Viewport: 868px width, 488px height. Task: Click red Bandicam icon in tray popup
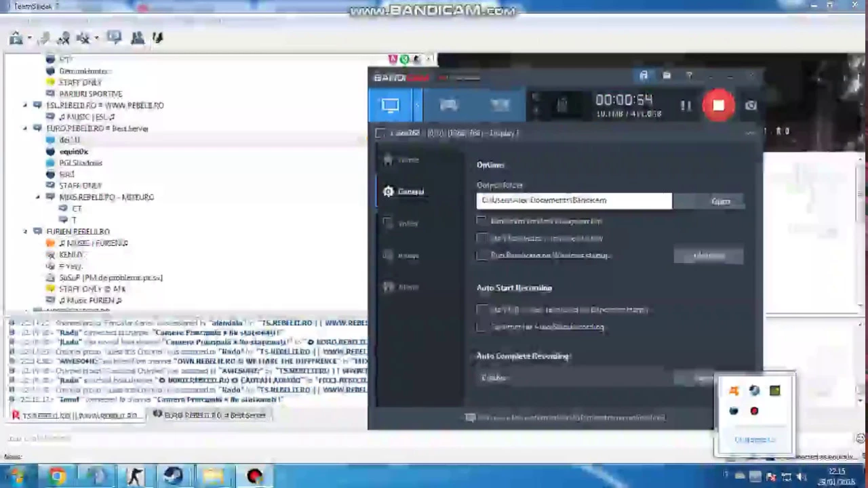[x=754, y=411]
